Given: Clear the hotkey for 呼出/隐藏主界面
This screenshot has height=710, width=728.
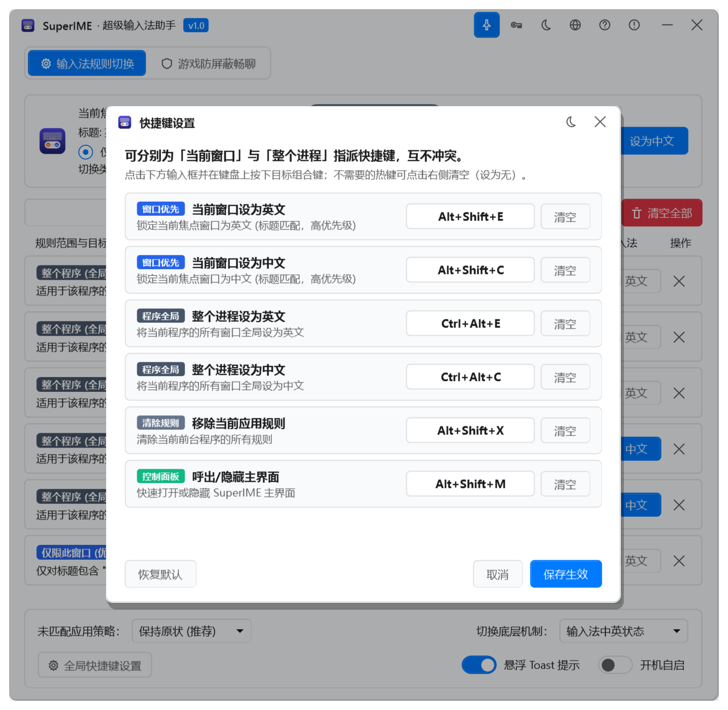Looking at the screenshot, I should point(565,484).
